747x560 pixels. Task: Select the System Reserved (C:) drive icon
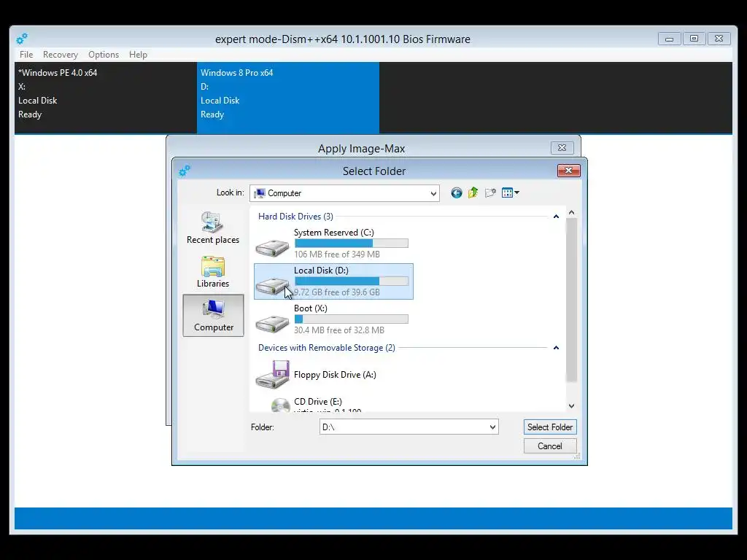(x=272, y=248)
